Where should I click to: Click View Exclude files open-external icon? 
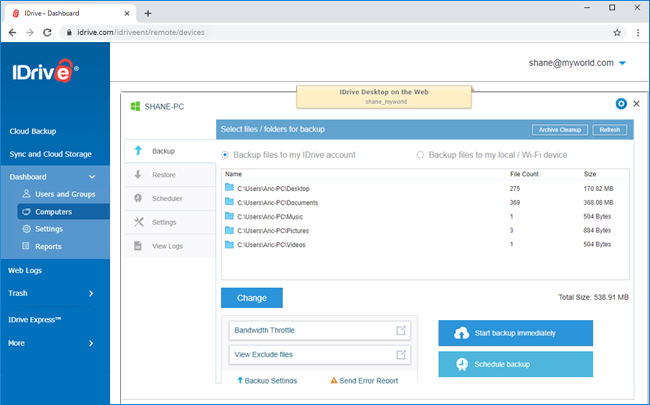401,355
